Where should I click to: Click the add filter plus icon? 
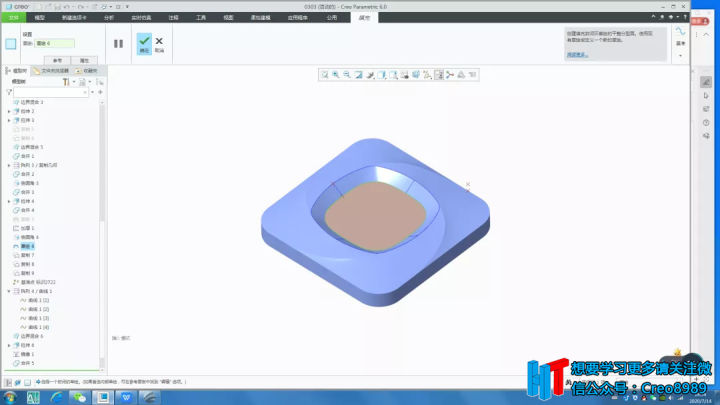(x=100, y=92)
